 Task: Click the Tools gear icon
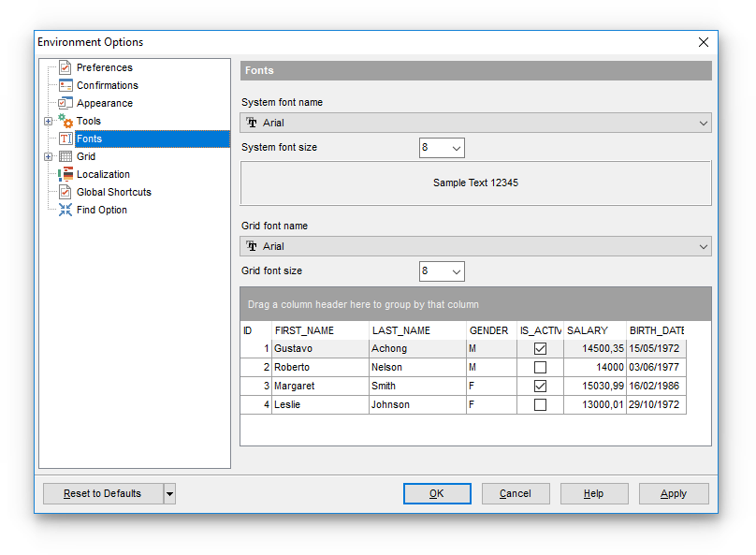[x=65, y=121]
